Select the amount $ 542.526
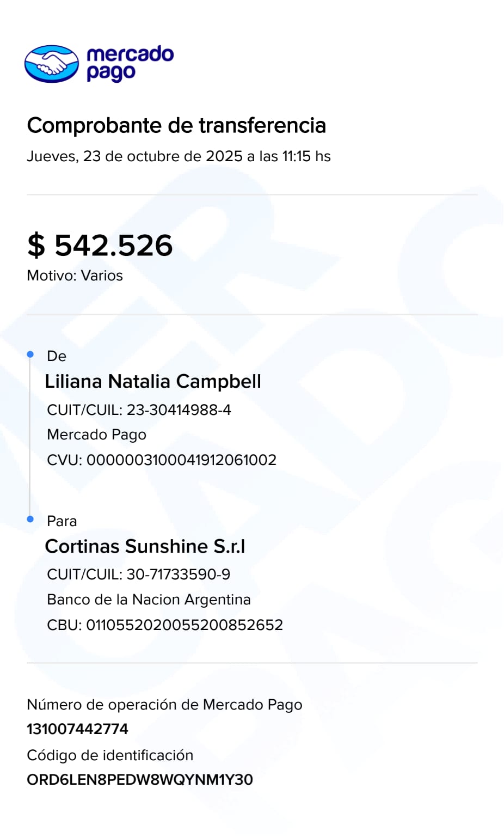 pos(100,245)
